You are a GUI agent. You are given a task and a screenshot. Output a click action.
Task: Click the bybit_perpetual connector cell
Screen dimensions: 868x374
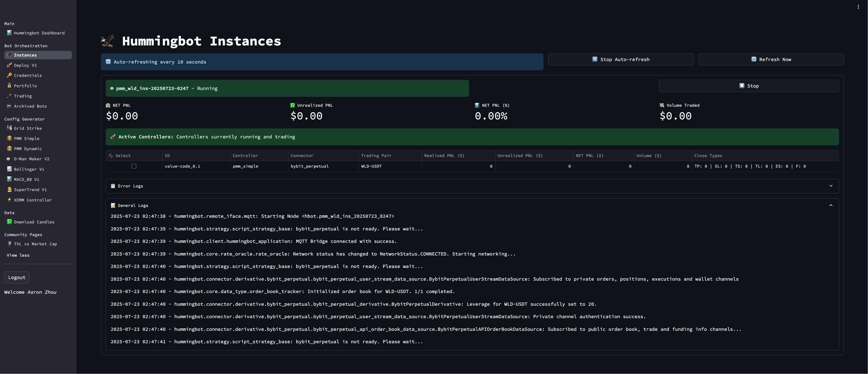(323, 166)
